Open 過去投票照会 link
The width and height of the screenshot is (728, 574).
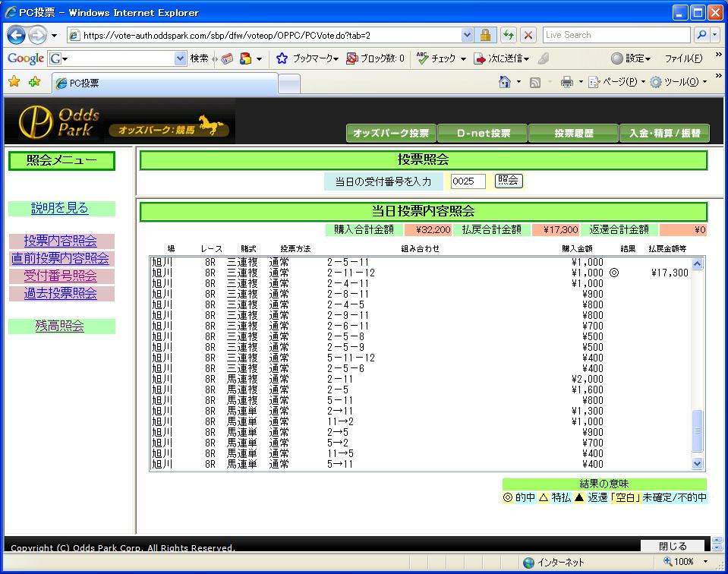click(x=61, y=293)
